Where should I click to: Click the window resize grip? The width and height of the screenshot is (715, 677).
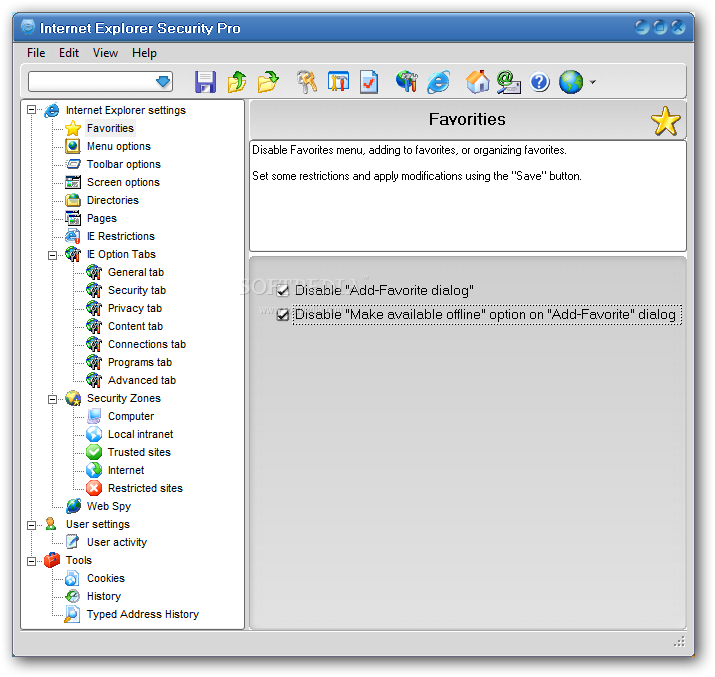pyautogui.click(x=679, y=642)
